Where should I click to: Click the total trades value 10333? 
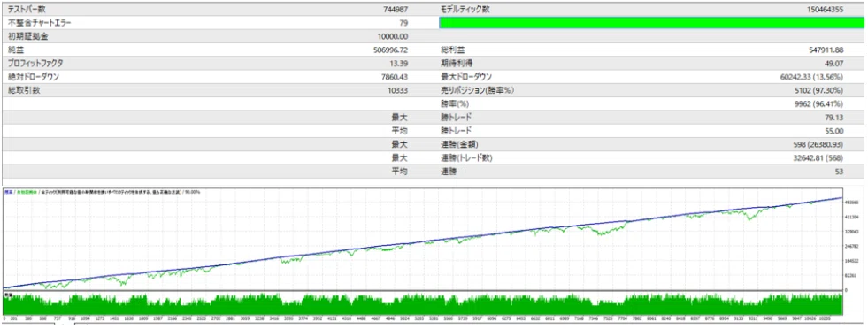[398, 90]
